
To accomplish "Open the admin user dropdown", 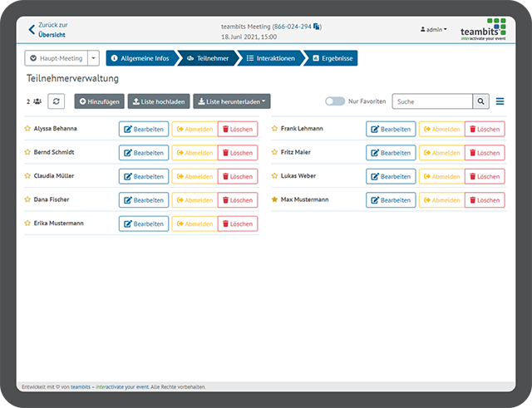I will [434, 30].
